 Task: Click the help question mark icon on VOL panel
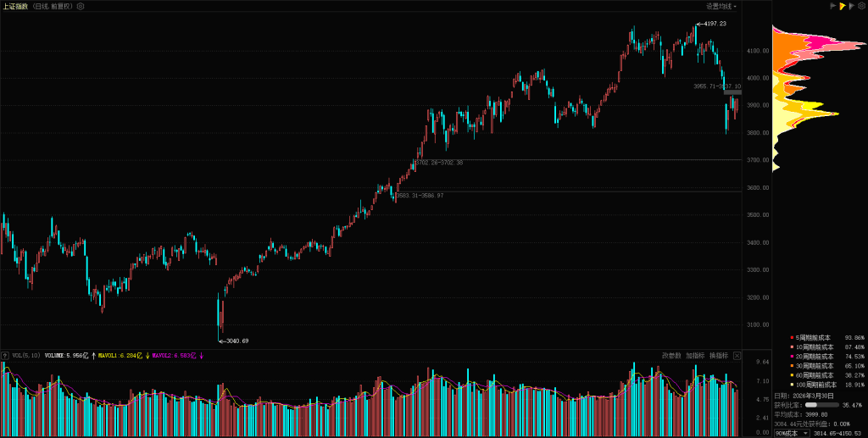click(5, 356)
